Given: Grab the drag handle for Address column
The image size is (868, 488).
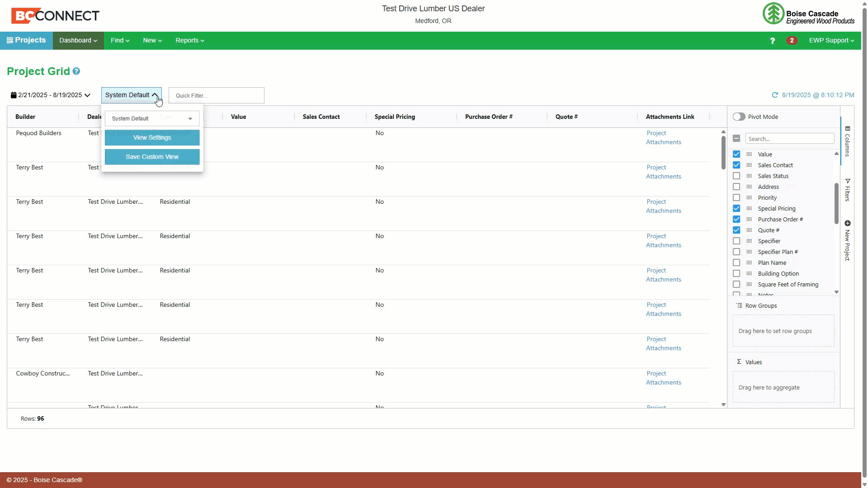Looking at the screenshot, I should (749, 187).
